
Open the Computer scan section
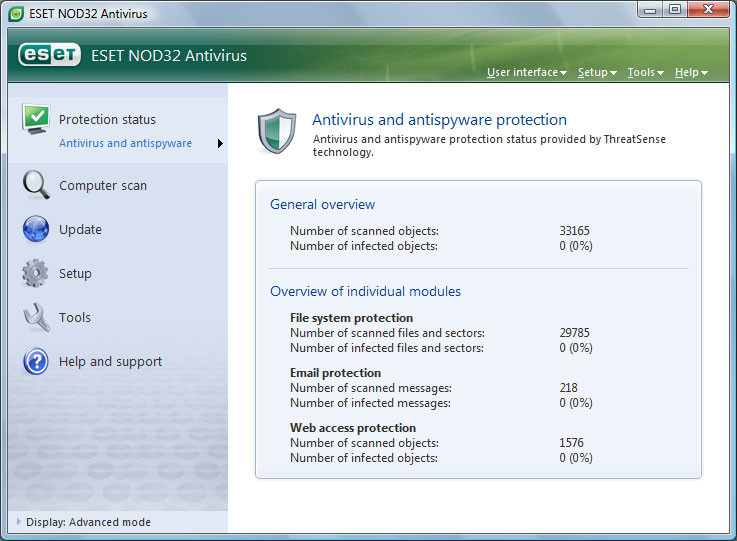(103, 186)
